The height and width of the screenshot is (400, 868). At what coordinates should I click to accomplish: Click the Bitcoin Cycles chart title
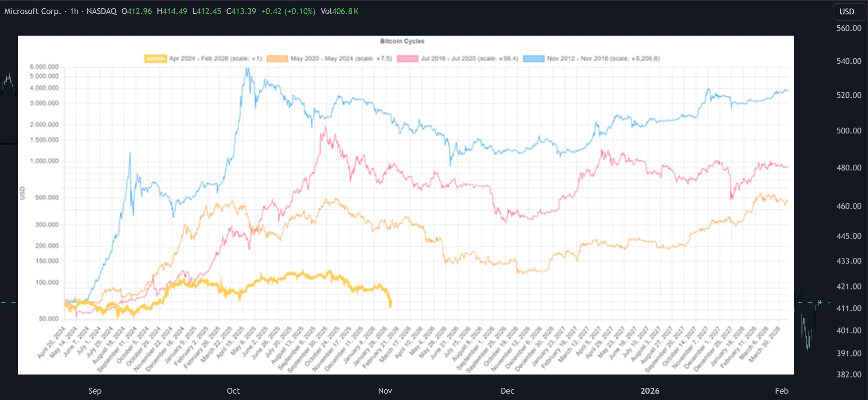(402, 41)
